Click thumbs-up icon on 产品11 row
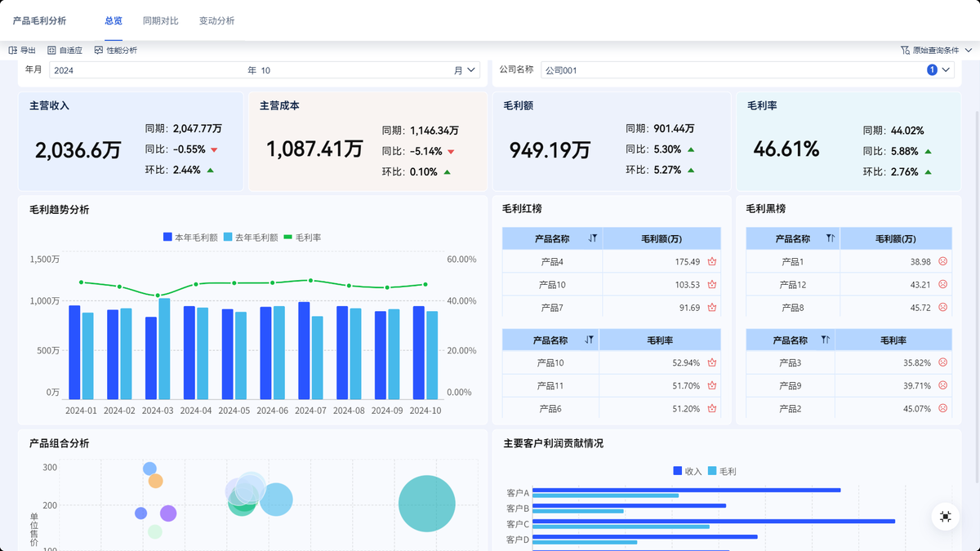980x551 pixels. (x=712, y=385)
